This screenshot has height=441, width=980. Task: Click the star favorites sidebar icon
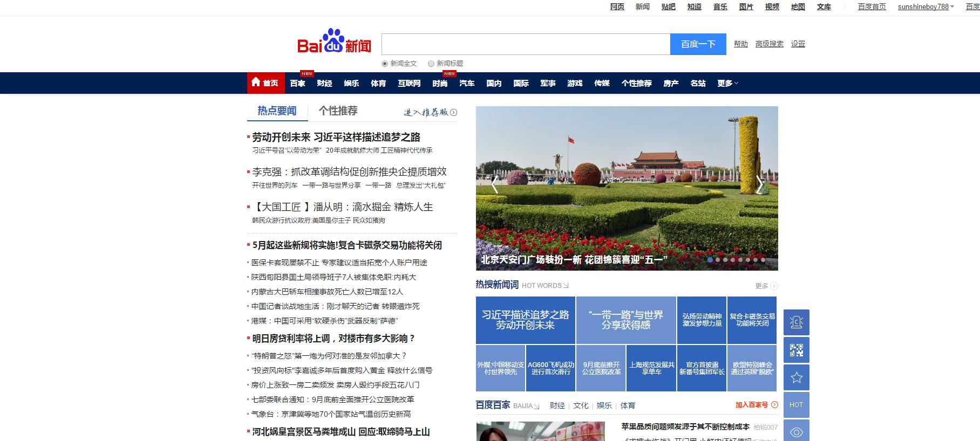797,377
